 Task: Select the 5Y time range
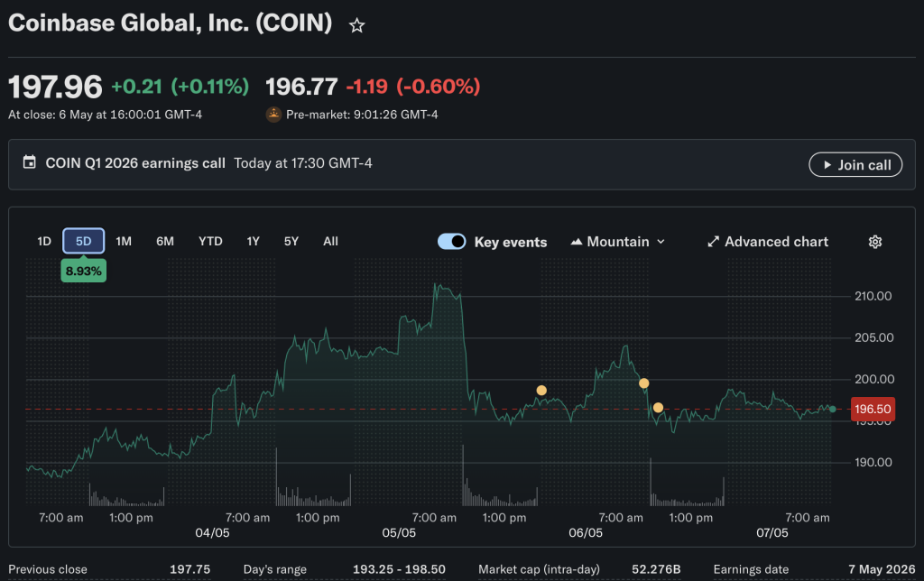pyautogui.click(x=291, y=241)
